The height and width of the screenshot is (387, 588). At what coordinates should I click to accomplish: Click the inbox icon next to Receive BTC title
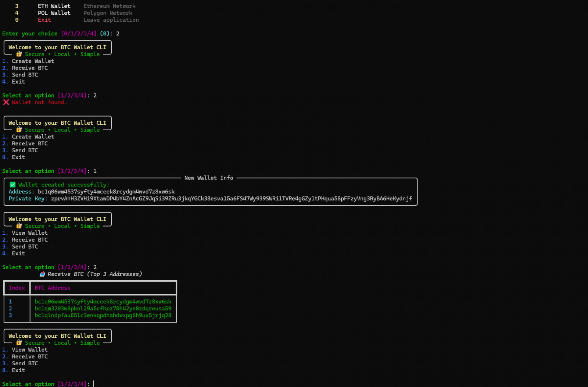[42, 274]
